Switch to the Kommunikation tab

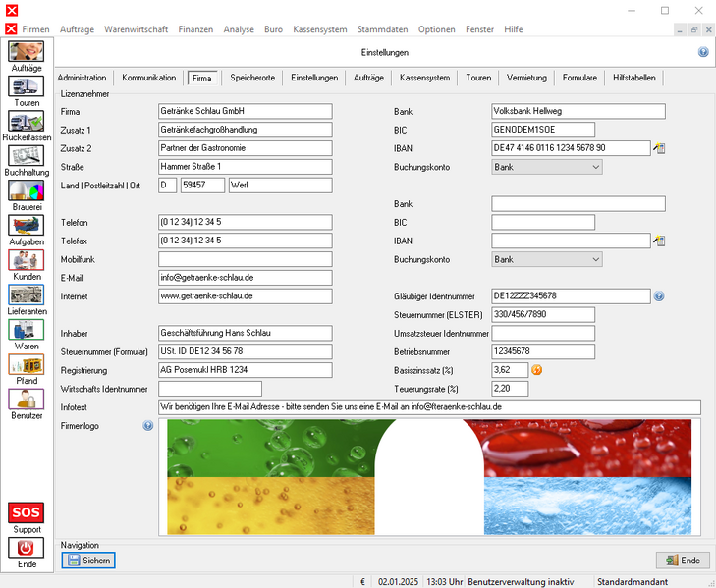tap(148, 78)
